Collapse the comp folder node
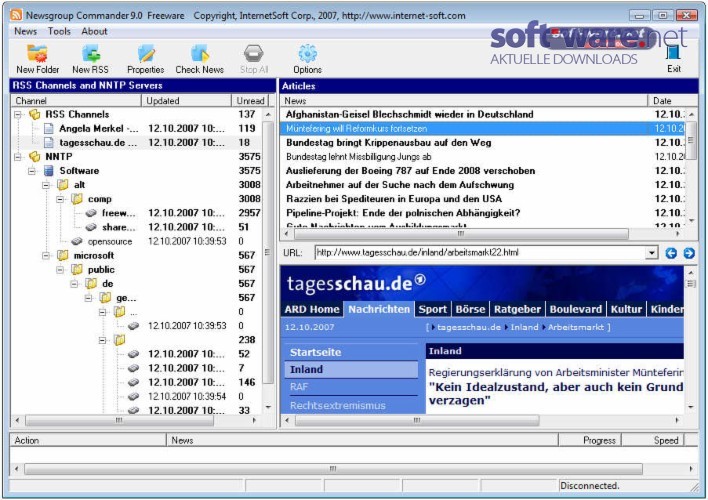Viewport: 708px width, 500px height. 60,199
